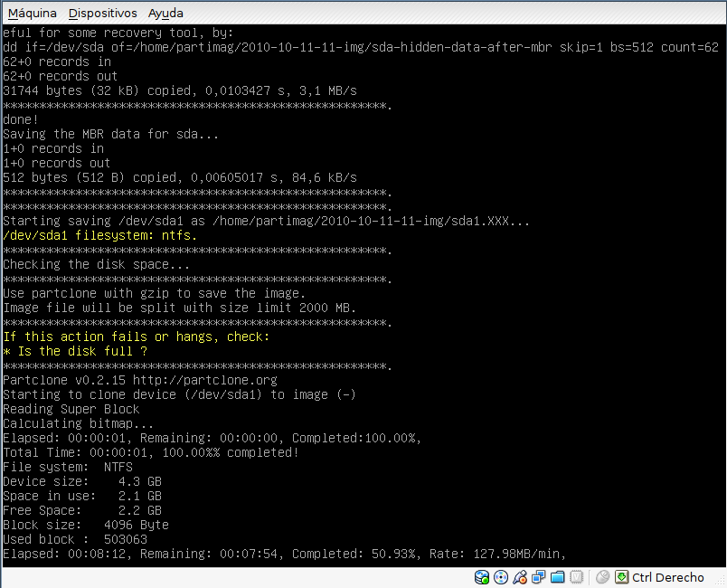Click the 'Checking the disk space...' line

[x=97, y=264]
